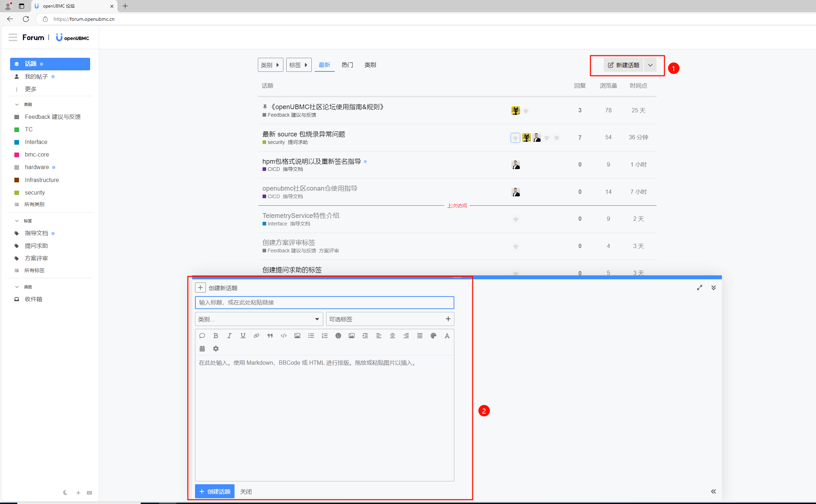
Task: Click the preformatted code icon
Action: [x=284, y=336]
